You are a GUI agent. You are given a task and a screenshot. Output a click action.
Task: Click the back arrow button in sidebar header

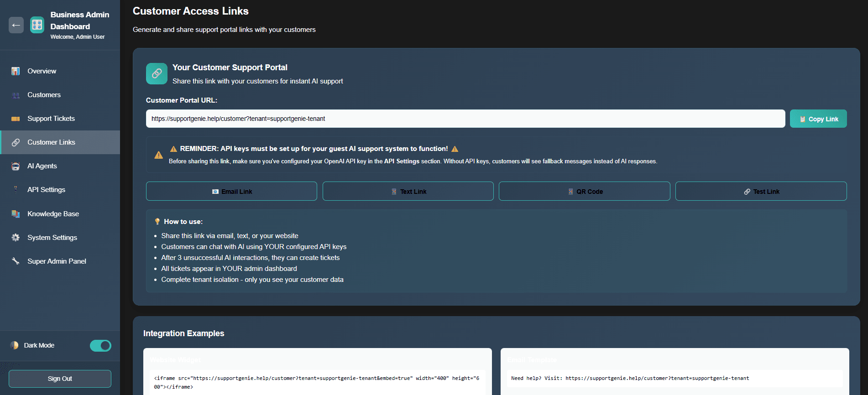point(16,25)
